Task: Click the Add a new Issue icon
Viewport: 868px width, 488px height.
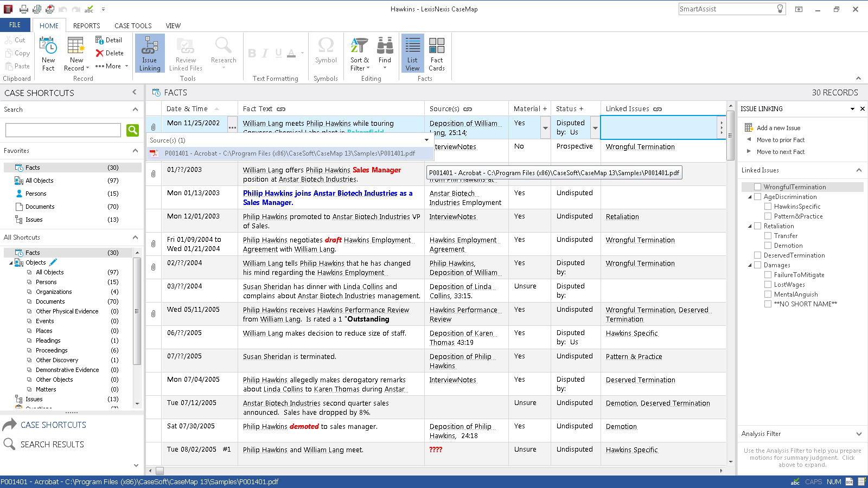Action: (x=749, y=127)
